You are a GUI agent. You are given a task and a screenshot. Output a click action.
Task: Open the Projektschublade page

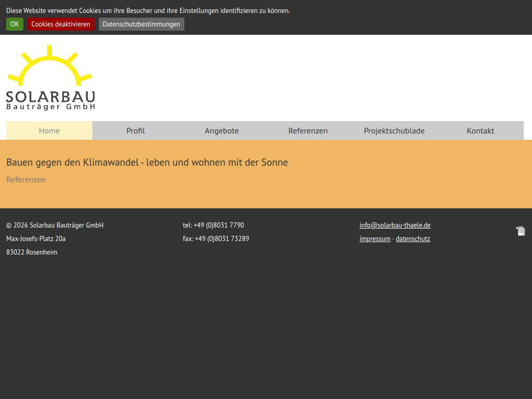coord(394,130)
